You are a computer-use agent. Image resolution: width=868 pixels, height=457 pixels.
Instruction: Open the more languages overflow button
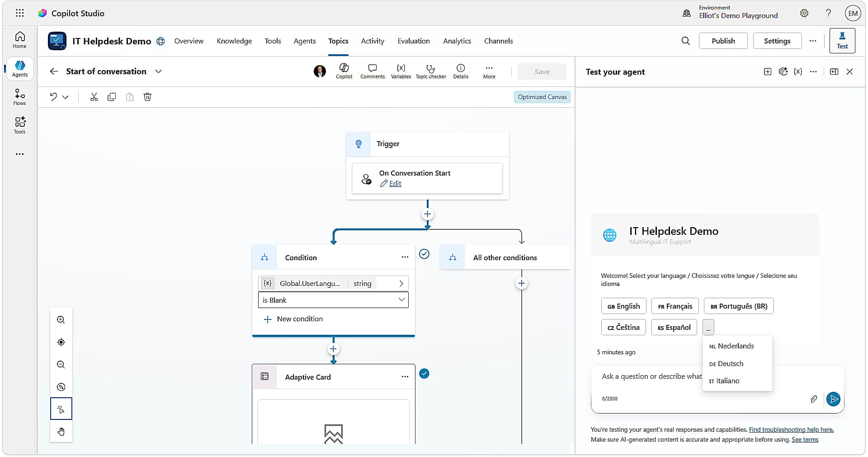point(708,327)
